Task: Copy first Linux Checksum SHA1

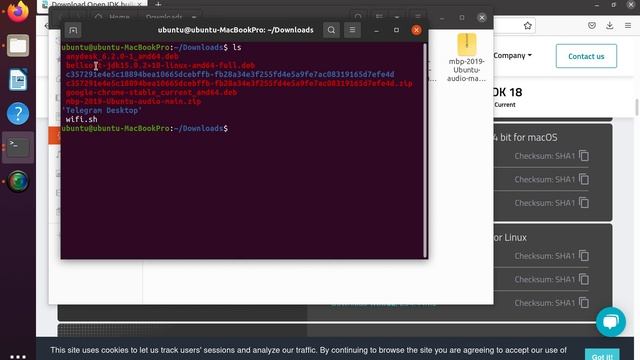Action: [x=584, y=256]
